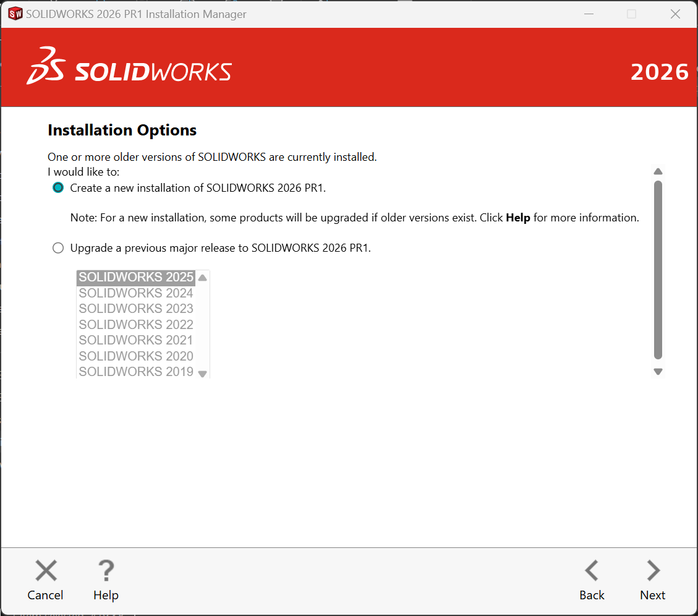698x616 pixels.
Task: Click the up arrow of the version list
Action: click(x=202, y=278)
